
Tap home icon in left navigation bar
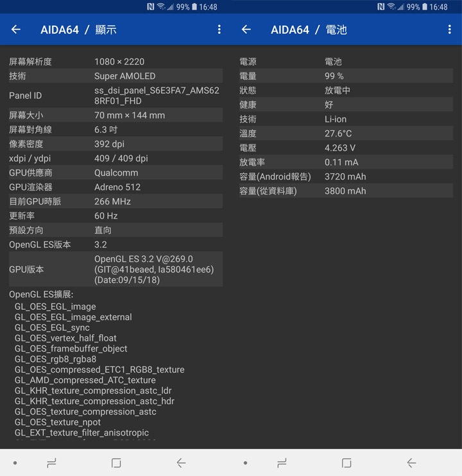(x=116, y=463)
